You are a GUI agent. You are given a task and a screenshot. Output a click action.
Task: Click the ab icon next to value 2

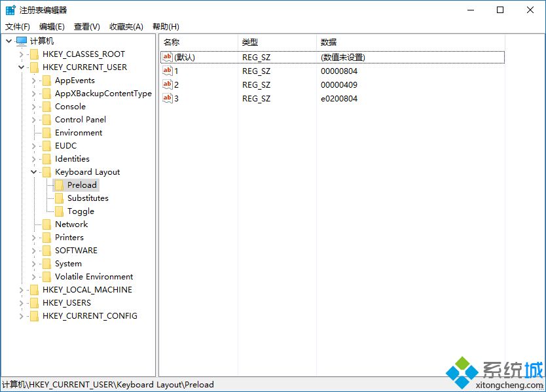click(x=167, y=84)
